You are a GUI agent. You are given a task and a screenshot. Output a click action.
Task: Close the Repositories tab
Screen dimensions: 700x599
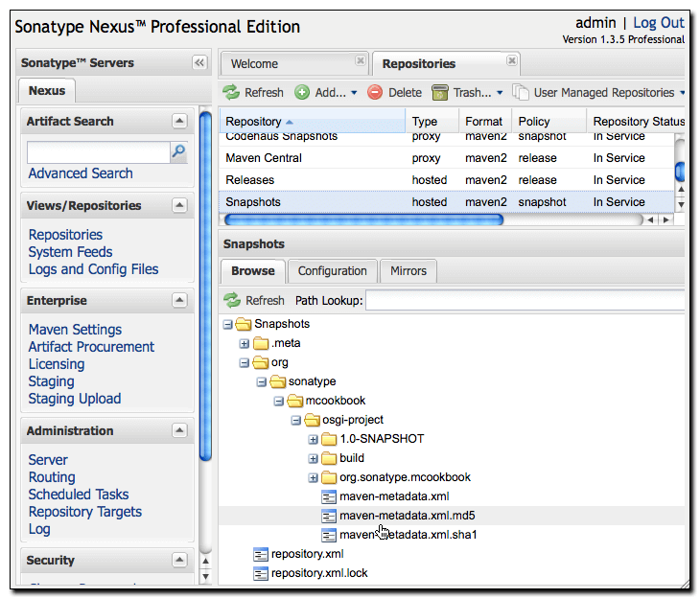tap(512, 60)
